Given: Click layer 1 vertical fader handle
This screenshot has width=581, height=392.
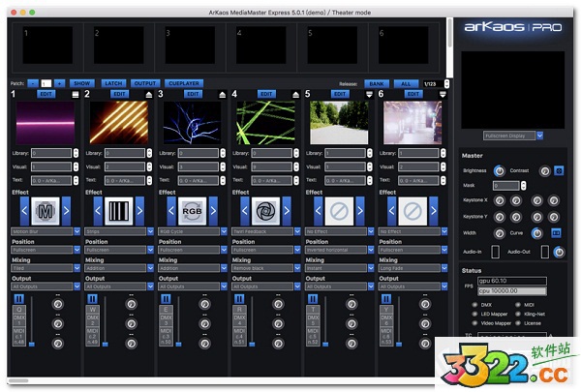Looking at the screenshot, I should (x=32, y=345).
